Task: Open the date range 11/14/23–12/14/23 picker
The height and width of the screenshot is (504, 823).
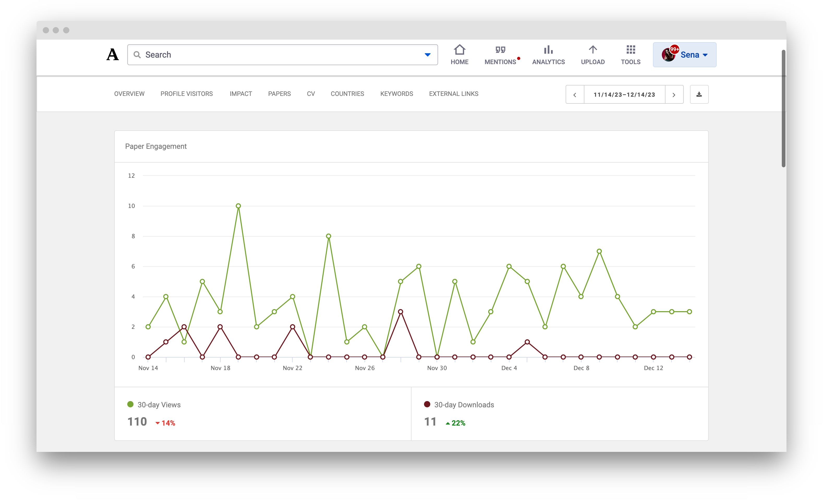Action: 624,94
